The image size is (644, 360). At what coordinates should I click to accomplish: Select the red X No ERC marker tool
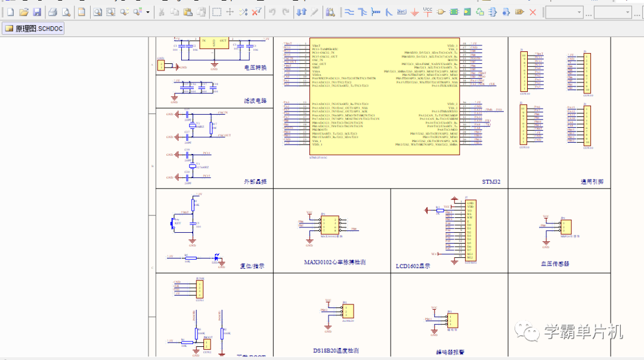(x=532, y=13)
